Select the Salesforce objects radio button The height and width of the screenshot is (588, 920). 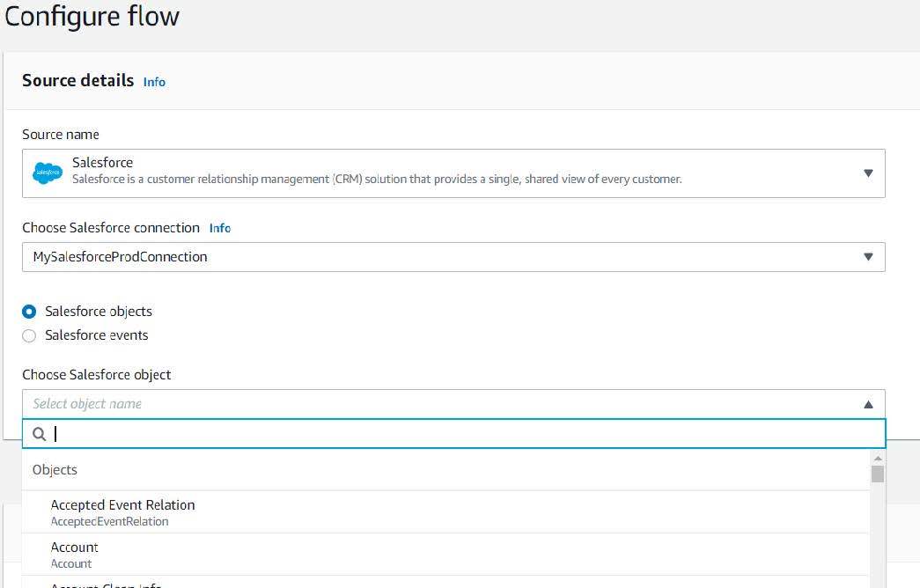coord(29,312)
